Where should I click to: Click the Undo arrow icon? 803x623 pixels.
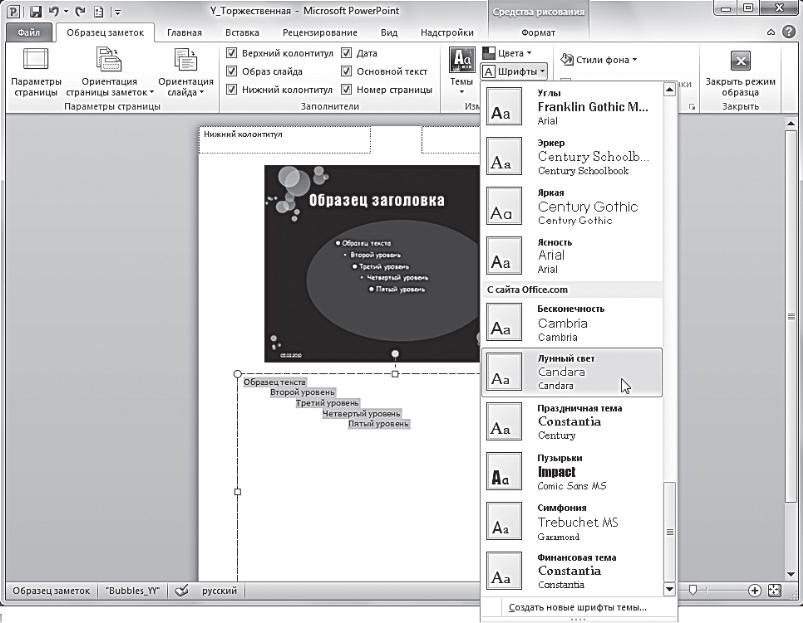coord(54,11)
